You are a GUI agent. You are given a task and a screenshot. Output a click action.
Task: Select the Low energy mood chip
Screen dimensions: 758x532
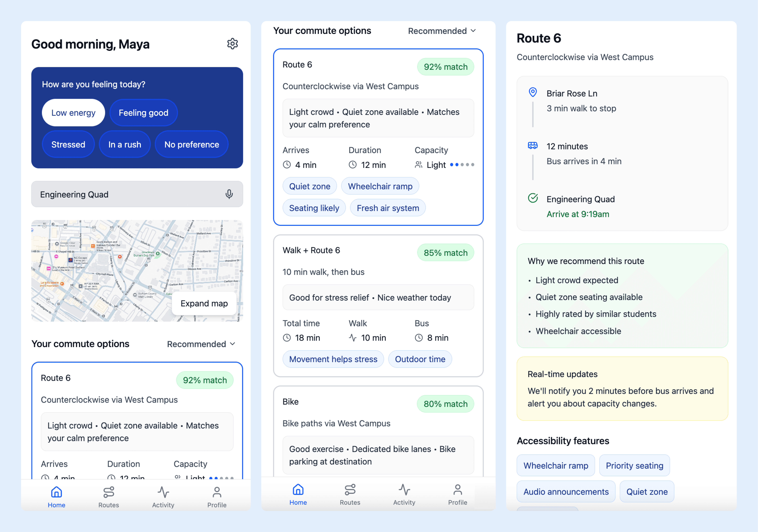tap(73, 113)
